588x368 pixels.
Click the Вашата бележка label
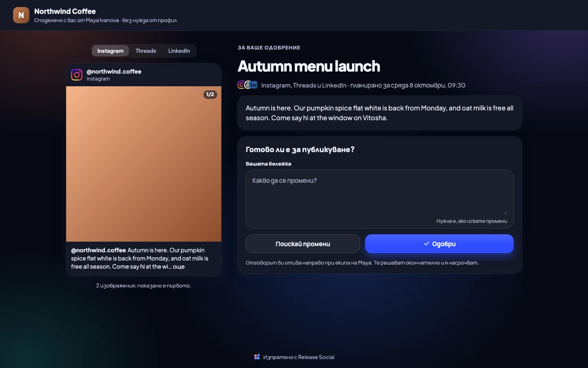pos(268,164)
